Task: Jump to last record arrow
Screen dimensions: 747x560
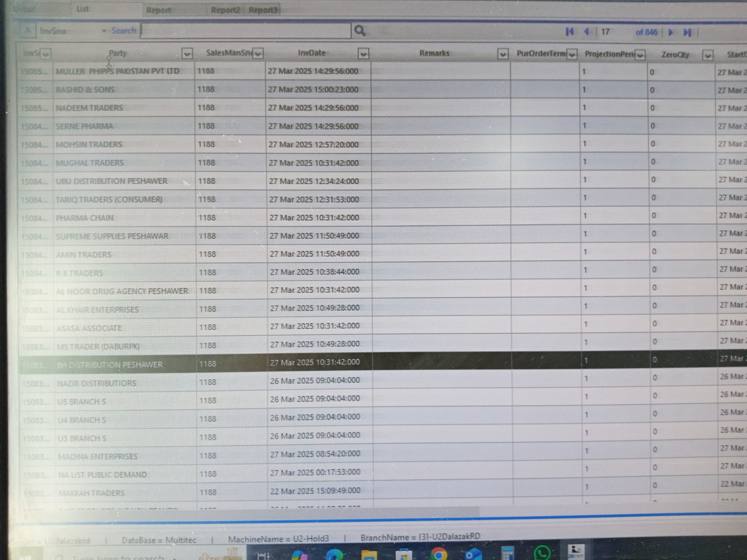Action: tap(687, 32)
